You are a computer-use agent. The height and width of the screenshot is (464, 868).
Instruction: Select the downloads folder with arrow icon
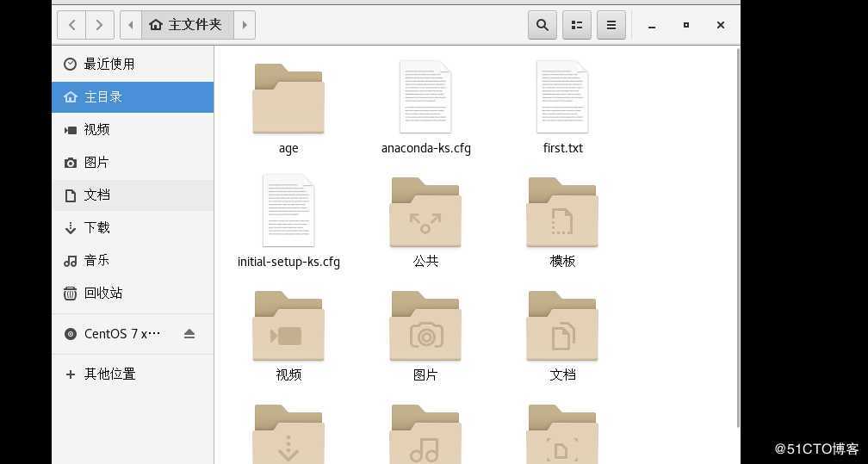click(x=288, y=434)
